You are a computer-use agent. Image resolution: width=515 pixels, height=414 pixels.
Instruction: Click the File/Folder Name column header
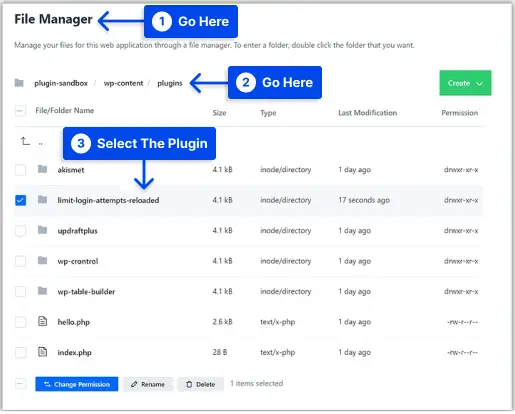click(x=65, y=110)
